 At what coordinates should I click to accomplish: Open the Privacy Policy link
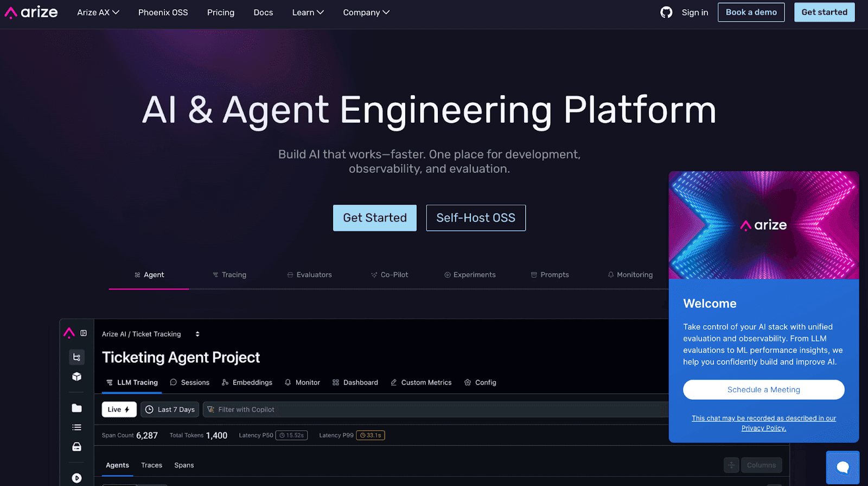tap(763, 428)
